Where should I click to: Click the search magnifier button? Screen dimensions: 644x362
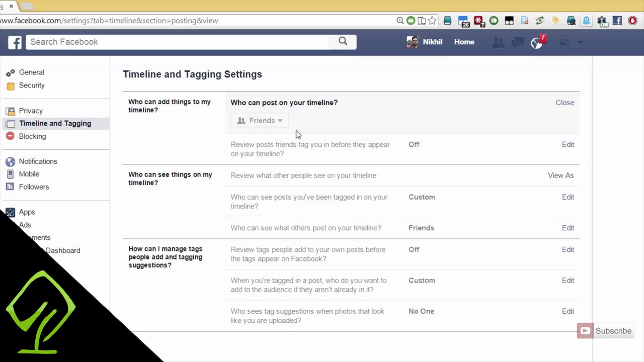343,42
